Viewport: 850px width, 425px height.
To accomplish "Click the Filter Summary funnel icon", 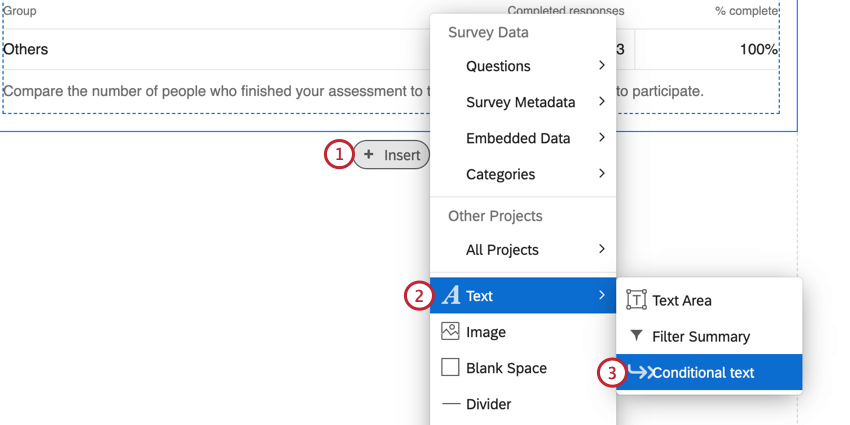I will [636, 336].
